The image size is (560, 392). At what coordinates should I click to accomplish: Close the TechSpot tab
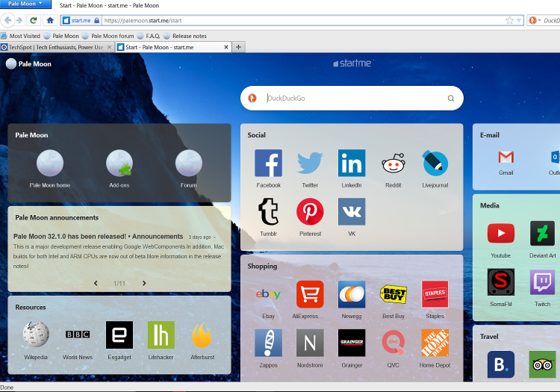click(x=109, y=47)
